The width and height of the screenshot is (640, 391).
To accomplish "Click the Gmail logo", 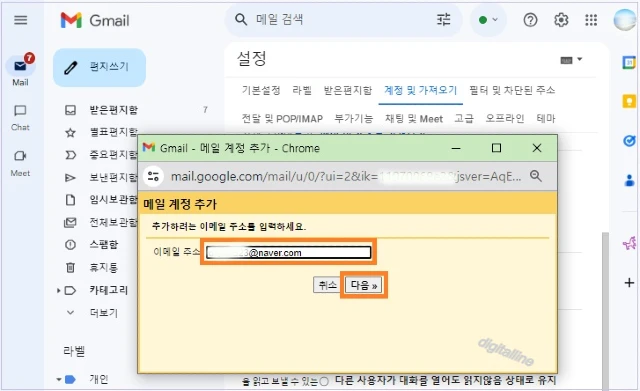I will [x=95, y=20].
